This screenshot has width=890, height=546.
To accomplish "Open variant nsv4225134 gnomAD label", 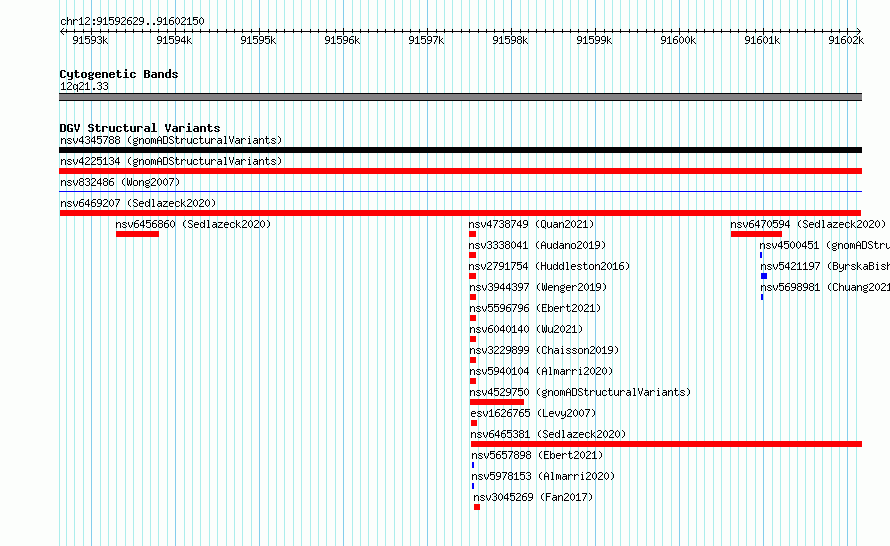I will click(x=171, y=161).
